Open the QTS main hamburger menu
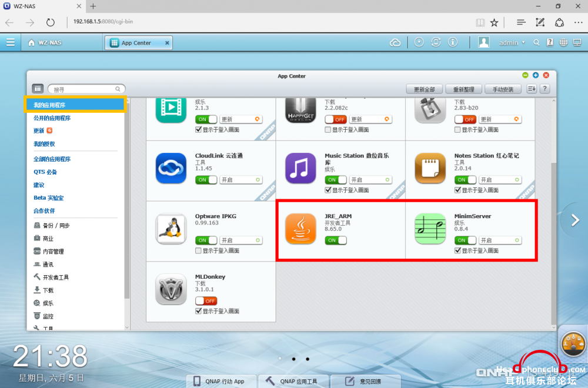 point(11,42)
